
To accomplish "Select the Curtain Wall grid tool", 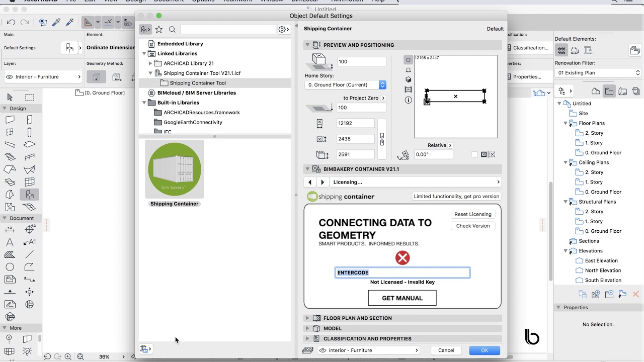I will click(30, 182).
